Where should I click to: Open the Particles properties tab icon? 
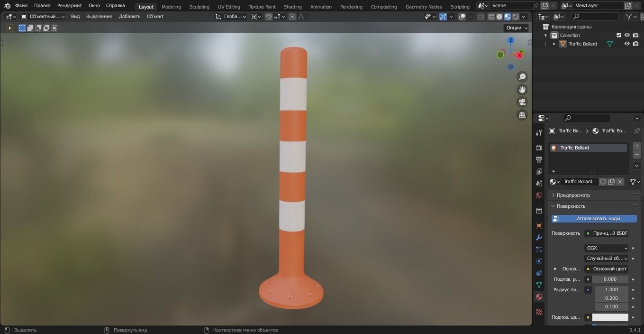539,250
